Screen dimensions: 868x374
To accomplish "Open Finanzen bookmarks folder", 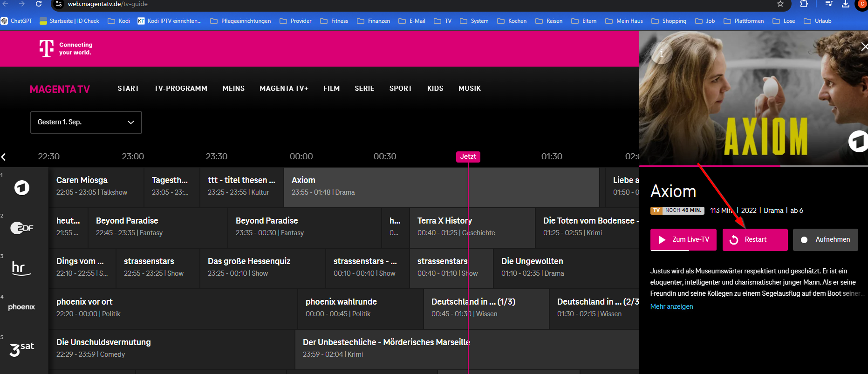I will click(x=374, y=21).
